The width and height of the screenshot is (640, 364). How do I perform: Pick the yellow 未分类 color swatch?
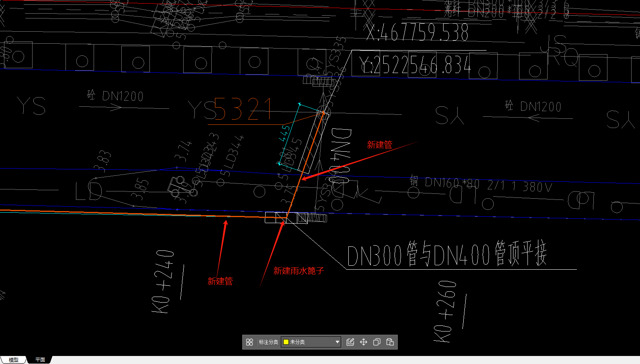[286, 342]
